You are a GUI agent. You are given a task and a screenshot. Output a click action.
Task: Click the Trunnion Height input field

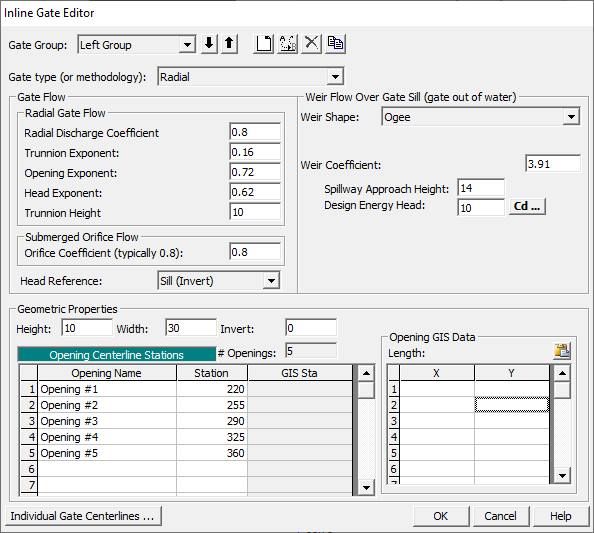pyautogui.click(x=255, y=212)
